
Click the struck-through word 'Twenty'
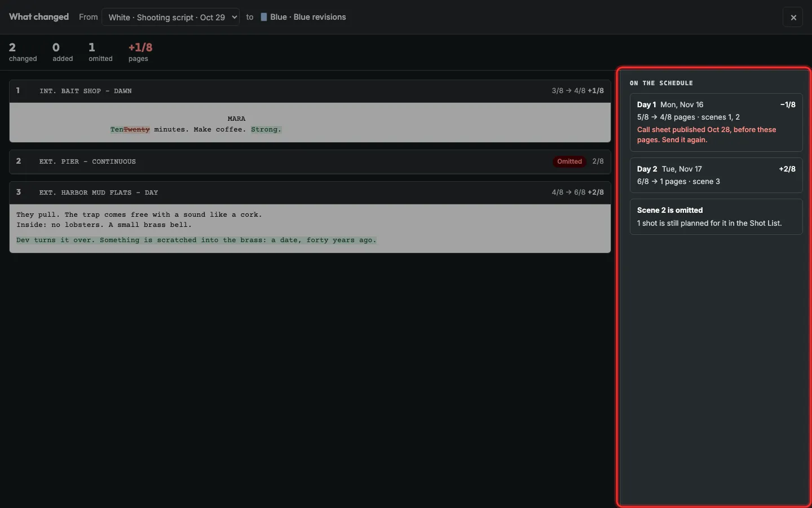pos(137,130)
